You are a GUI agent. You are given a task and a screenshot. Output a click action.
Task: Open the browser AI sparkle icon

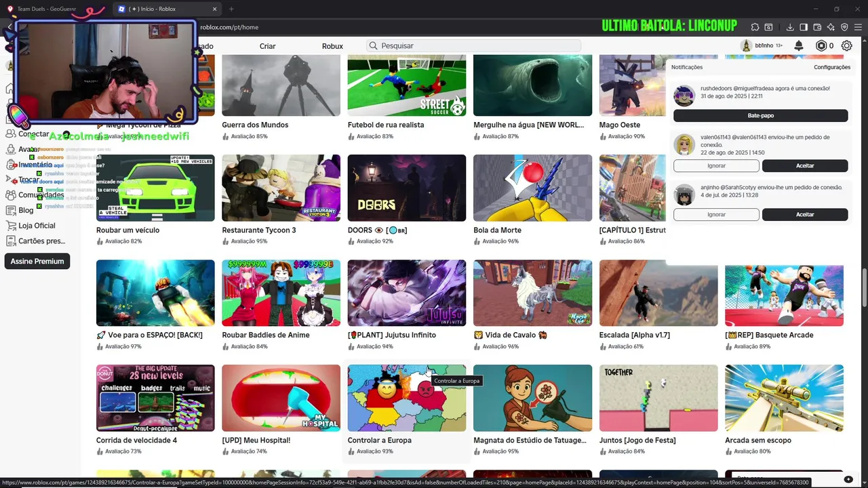click(831, 27)
